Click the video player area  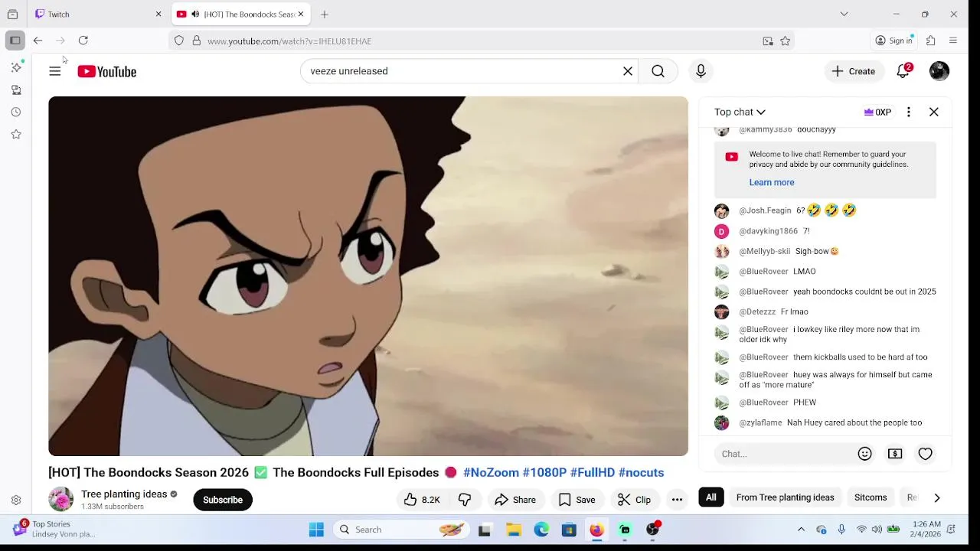368,276
